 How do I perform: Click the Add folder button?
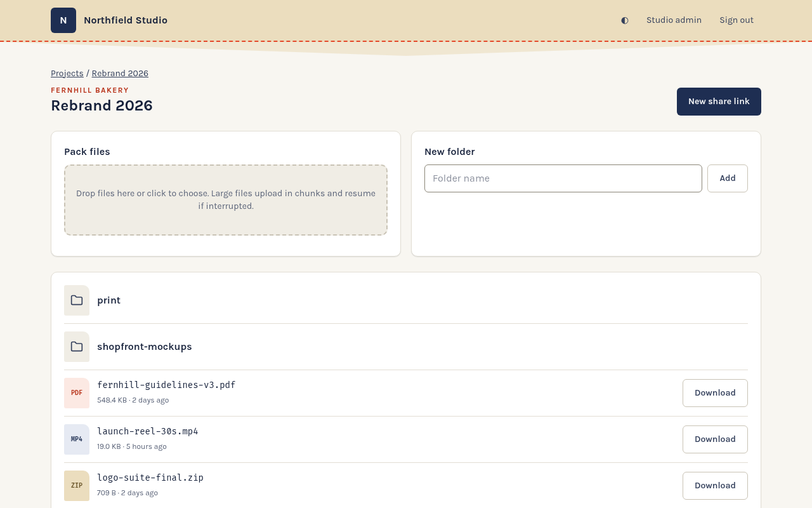coord(728,178)
